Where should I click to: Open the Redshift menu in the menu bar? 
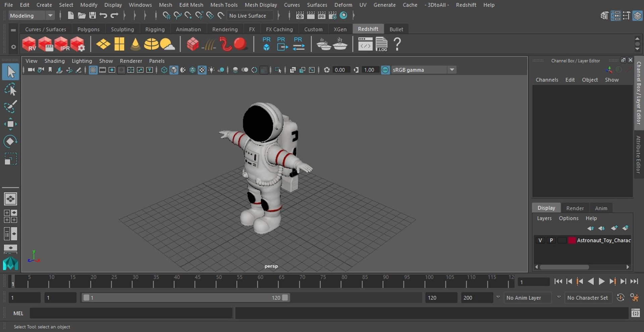click(466, 5)
